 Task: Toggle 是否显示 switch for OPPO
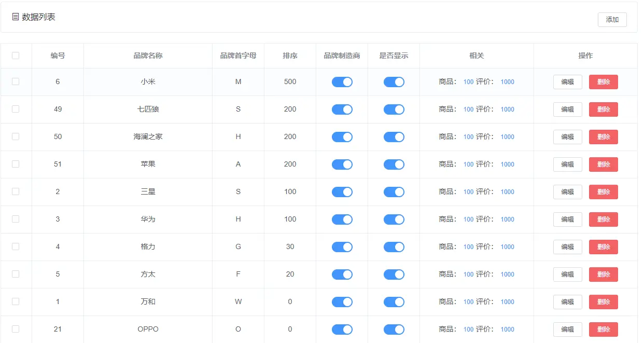tap(394, 330)
